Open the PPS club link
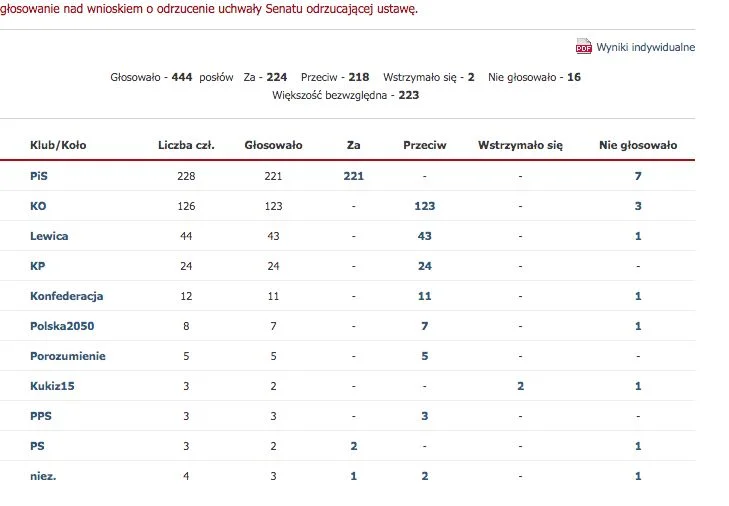 (40, 416)
